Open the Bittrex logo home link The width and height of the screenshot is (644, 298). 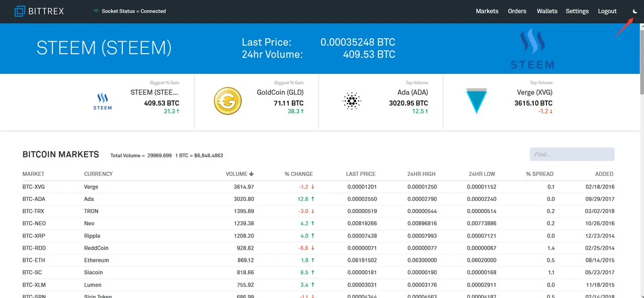point(39,11)
